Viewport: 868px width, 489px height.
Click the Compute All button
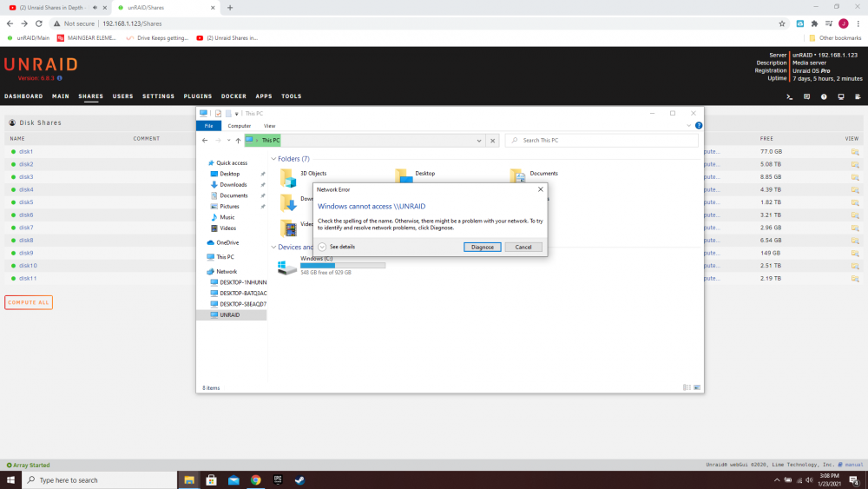tap(29, 302)
